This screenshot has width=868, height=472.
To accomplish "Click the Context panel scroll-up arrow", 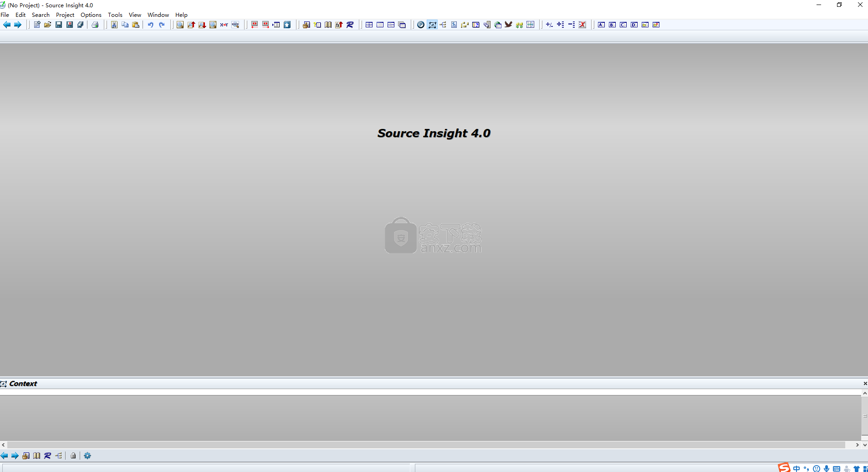I will [865, 393].
